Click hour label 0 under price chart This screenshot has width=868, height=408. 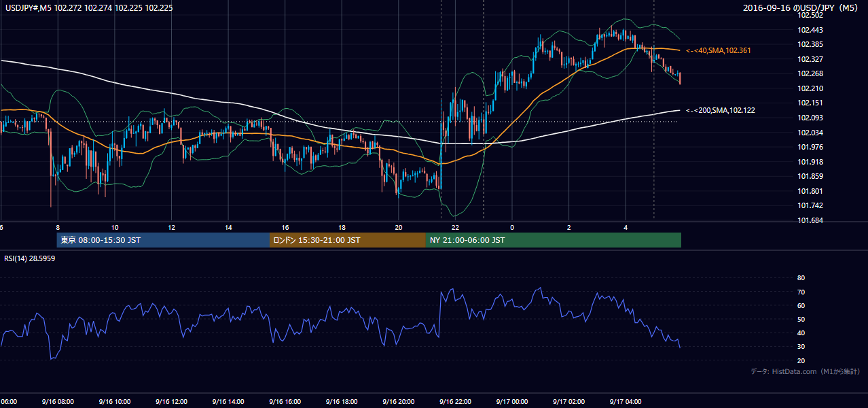pyautogui.click(x=512, y=227)
